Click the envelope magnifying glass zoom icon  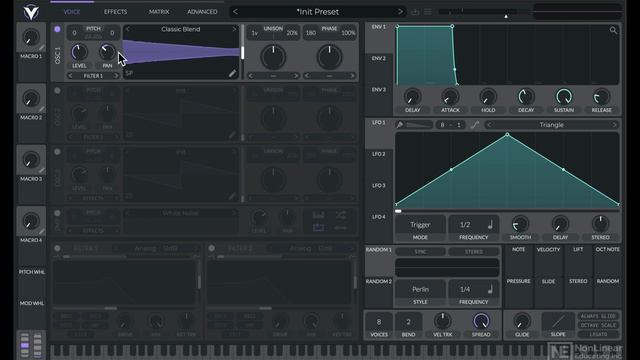point(613,30)
